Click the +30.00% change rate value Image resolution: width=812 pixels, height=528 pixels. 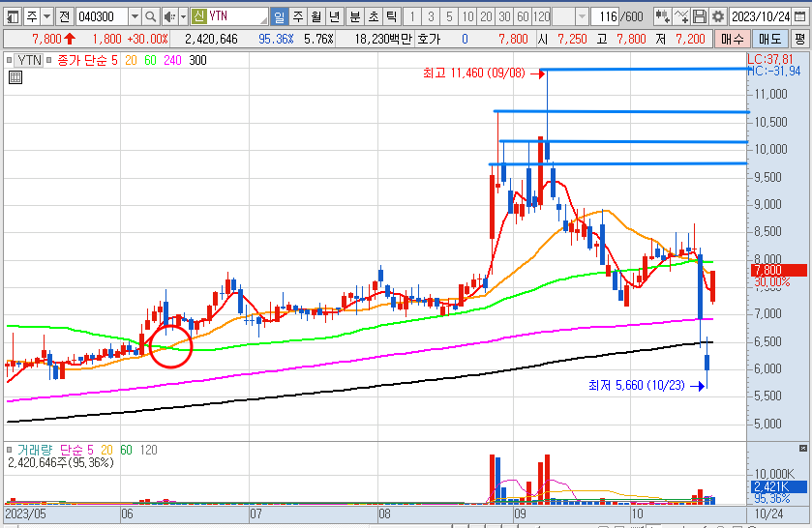(147, 40)
